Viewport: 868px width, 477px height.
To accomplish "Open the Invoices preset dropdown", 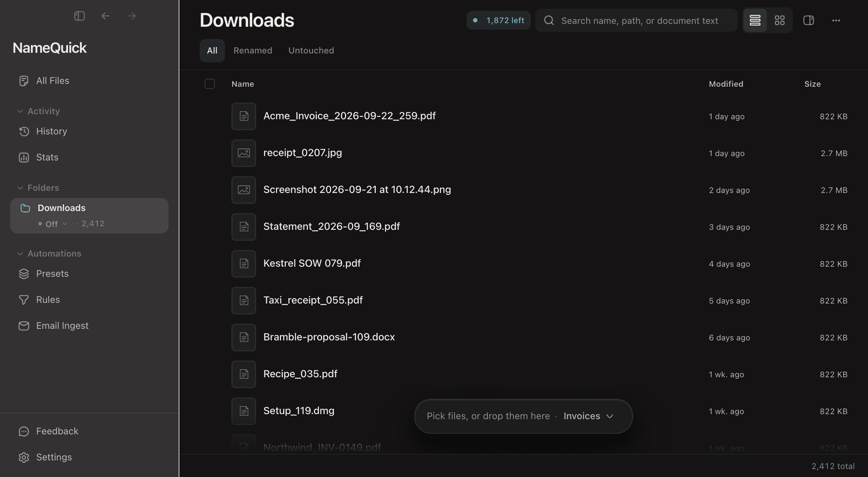I will coord(589,416).
